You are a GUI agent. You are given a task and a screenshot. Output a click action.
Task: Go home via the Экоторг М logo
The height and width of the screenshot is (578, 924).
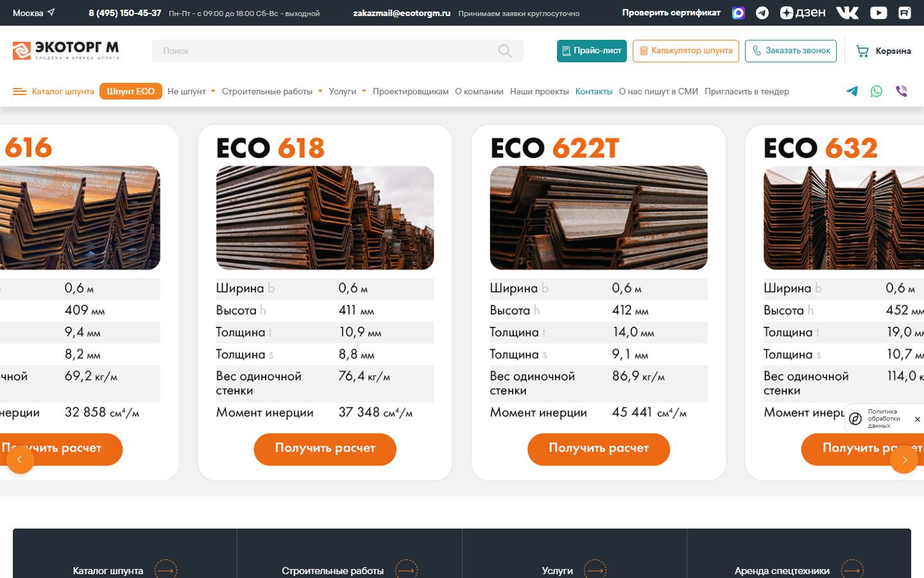(66, 51)
